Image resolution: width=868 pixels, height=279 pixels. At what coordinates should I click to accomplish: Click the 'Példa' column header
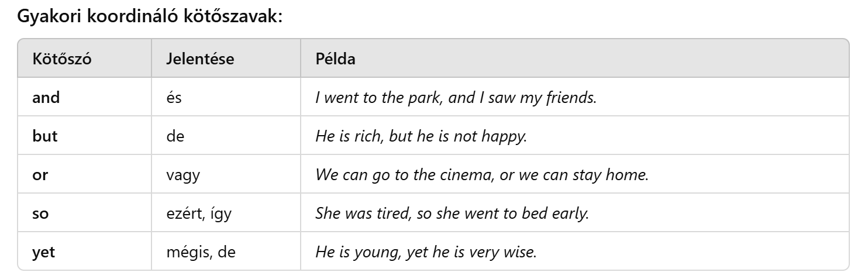[x=335, y=59]
